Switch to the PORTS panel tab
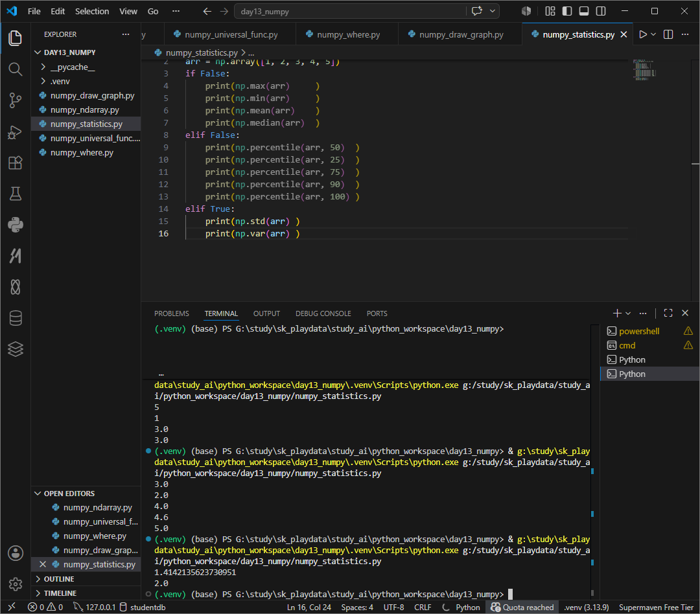 tap(377, 313)
